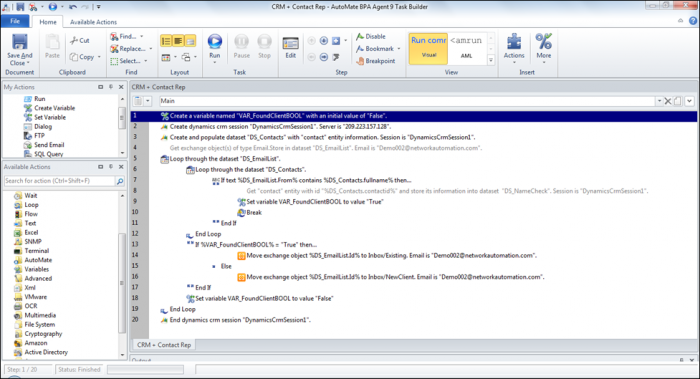Select step 2 Create dynamics crm session
The width and height of the screenshot is (700, 379).
pyautogui.click(x=414, y=126)
